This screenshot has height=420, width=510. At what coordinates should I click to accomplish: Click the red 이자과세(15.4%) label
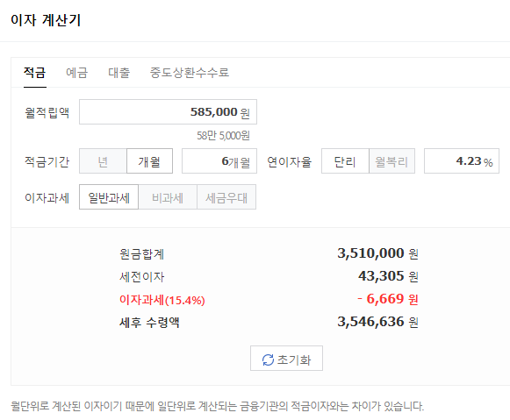click(x=162, y=300)
